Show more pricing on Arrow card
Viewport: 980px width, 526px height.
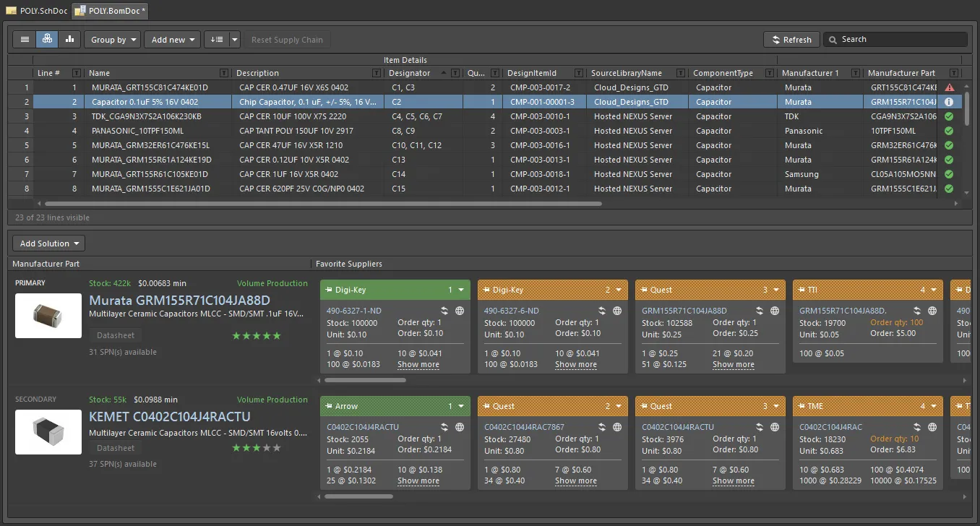click(x=418, y=480)
